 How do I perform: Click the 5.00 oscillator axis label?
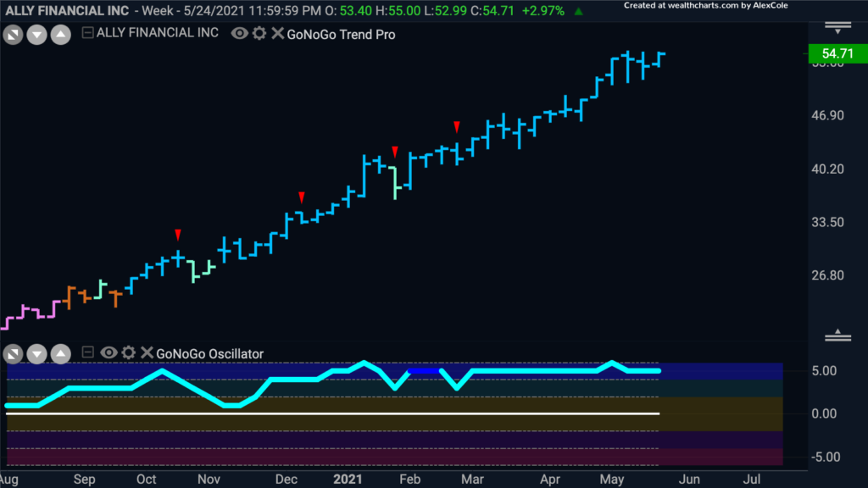pos(824,371)
